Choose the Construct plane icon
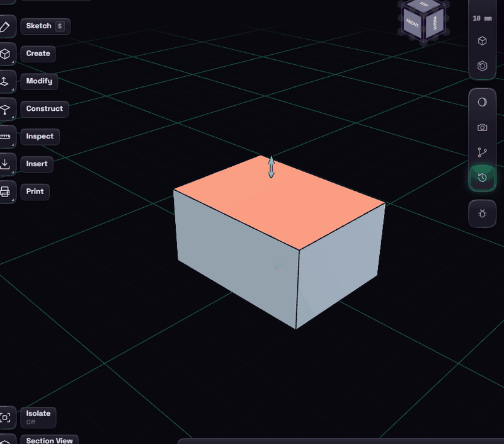The width and height of the screenshot is (504, 444). (x=4, y=109)
